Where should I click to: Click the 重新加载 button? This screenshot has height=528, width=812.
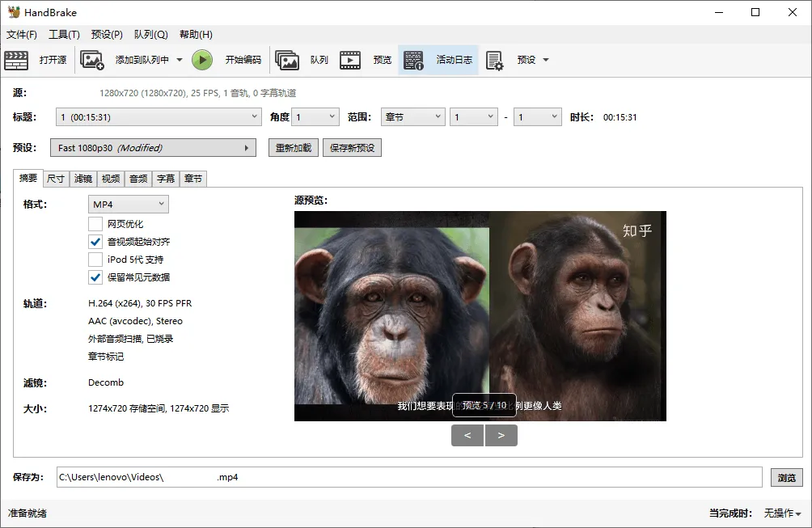[x=293, y=147]
